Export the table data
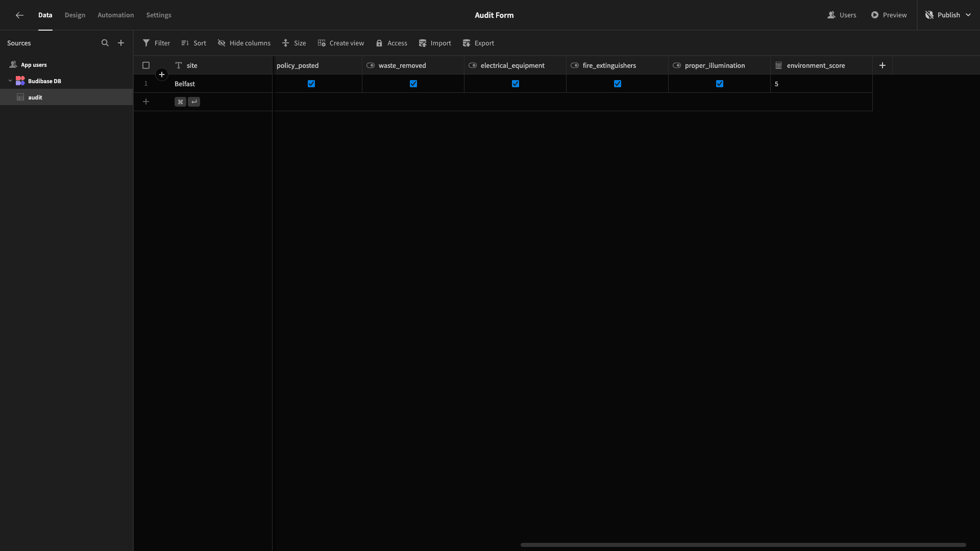980x551 pixels. 478,43
